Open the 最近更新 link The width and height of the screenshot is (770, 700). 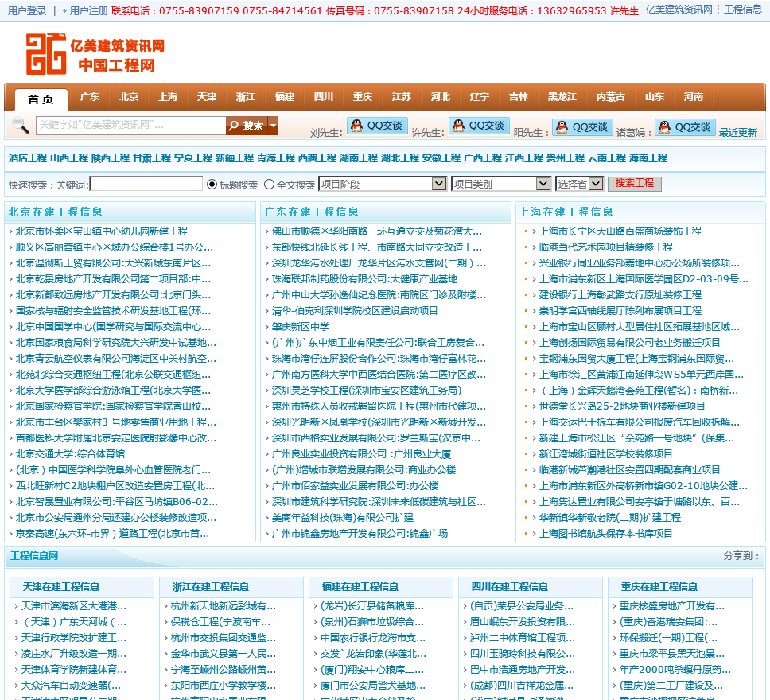[738, 132]
